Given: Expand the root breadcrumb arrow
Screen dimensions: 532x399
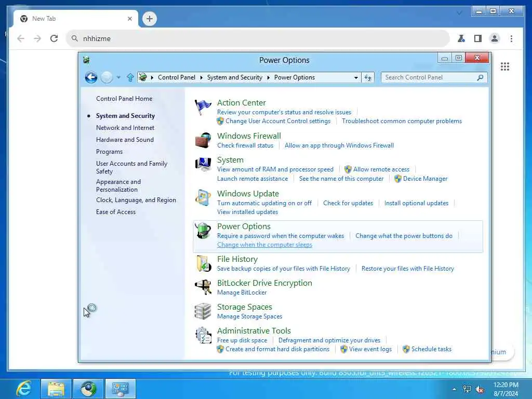Looking at the screenshot, I should coord(152,78).
